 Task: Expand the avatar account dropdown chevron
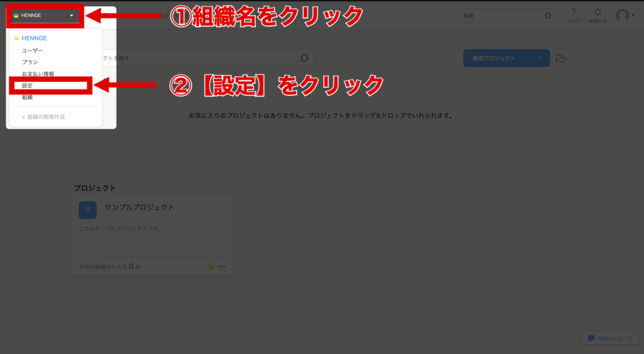click(633, 15)
